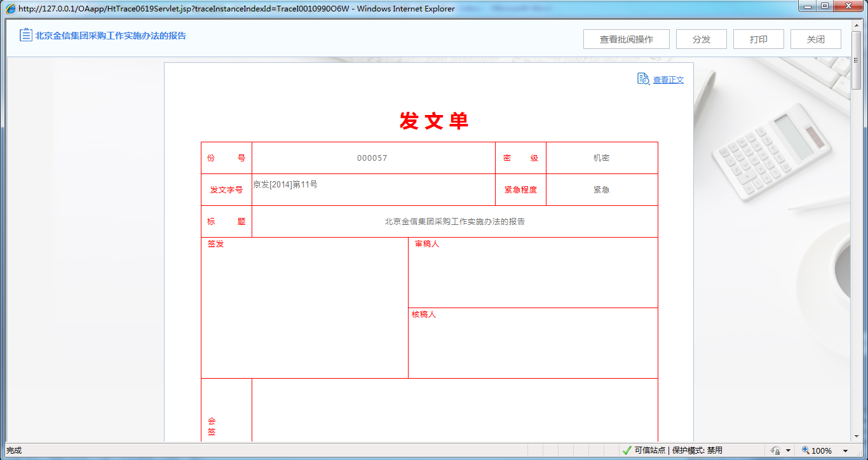Close the form with 关闭 button
Screen dimensions: 868x460
(815, 39)
